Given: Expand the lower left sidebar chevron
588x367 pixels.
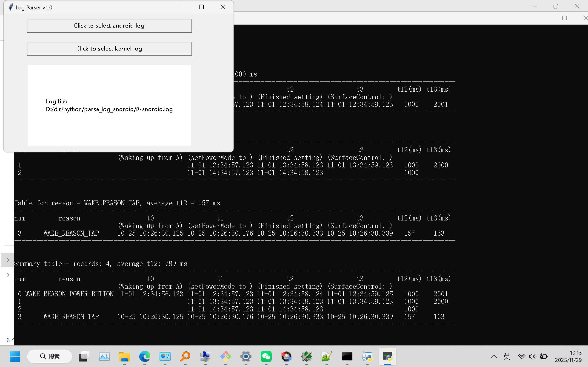Looking at the screenshot, I should coord(8,274).
